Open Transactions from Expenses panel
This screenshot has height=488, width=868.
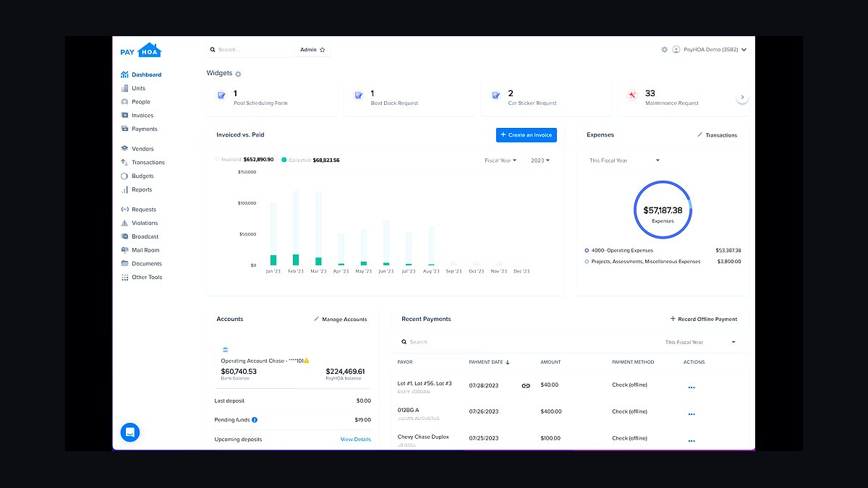click(x=717, y=135)
